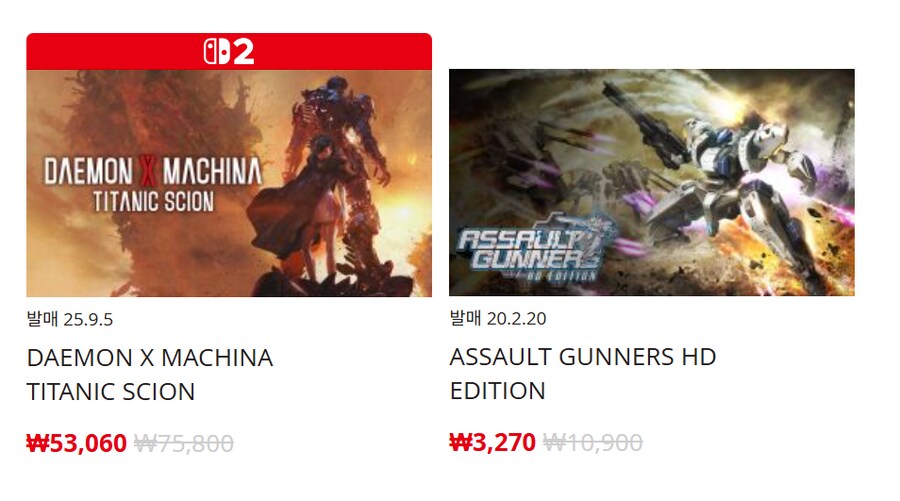The width and height of the screenshot is (900, 501).
Task: Click the Daemon X Machina logo in artwork
Action: 153,171
